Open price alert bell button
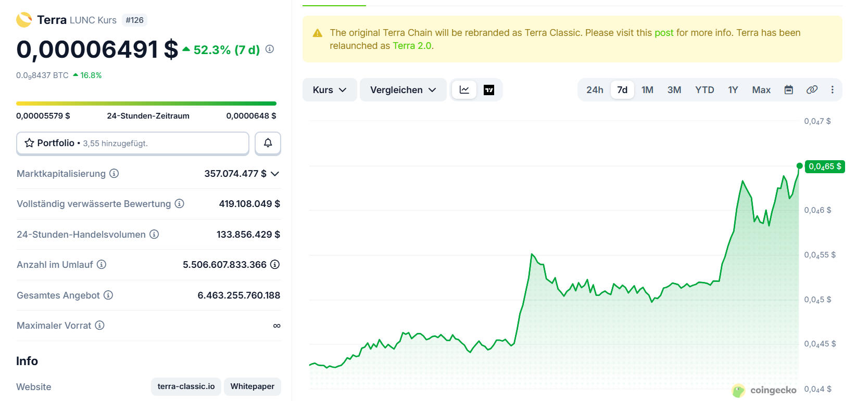This screenshot has height=401, width=868. pyautogui.click(x=268, y=143)
